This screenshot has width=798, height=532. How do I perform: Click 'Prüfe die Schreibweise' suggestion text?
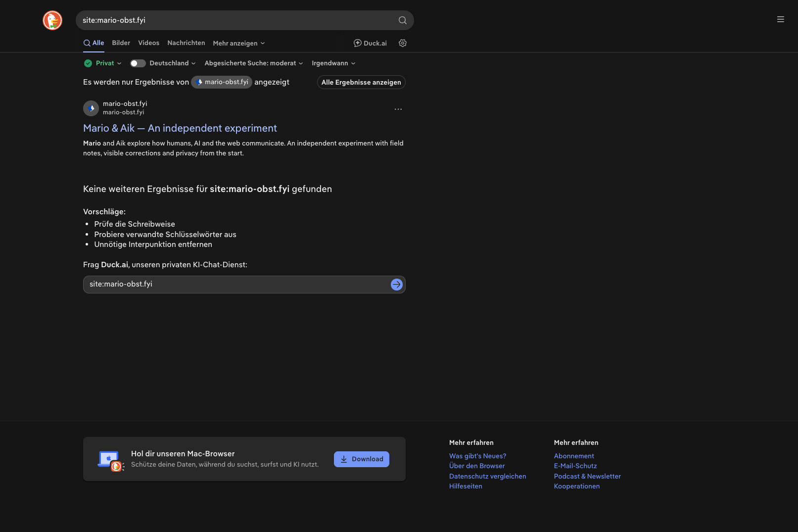135,224
